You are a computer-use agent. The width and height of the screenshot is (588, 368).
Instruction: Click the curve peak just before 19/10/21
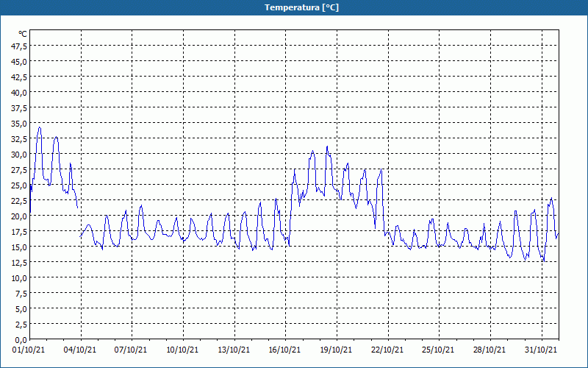coord(327,146)
